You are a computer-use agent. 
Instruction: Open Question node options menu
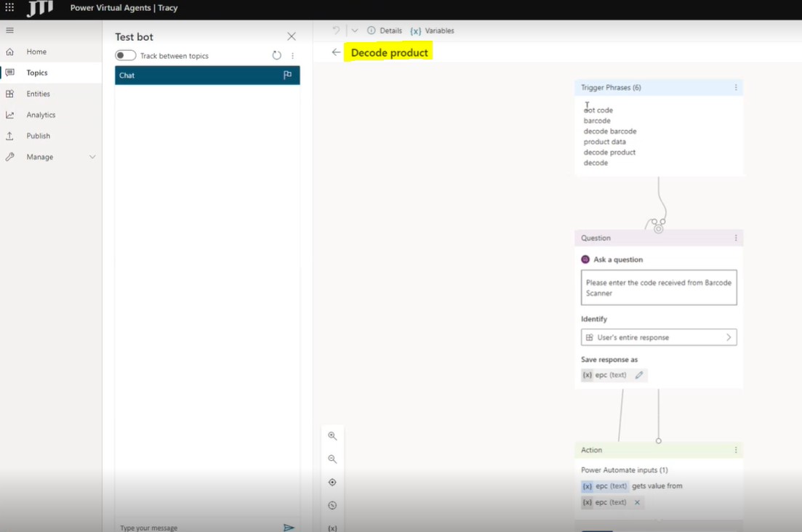[x=736, y=238]
